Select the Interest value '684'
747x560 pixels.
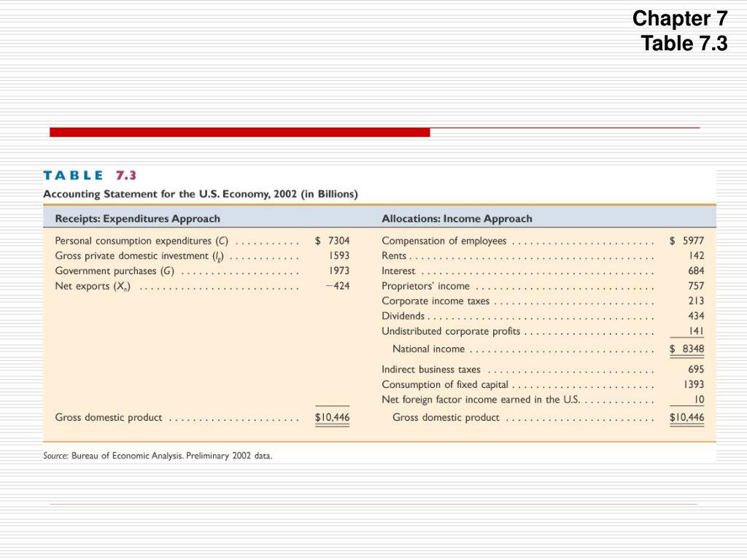(696, 271)
